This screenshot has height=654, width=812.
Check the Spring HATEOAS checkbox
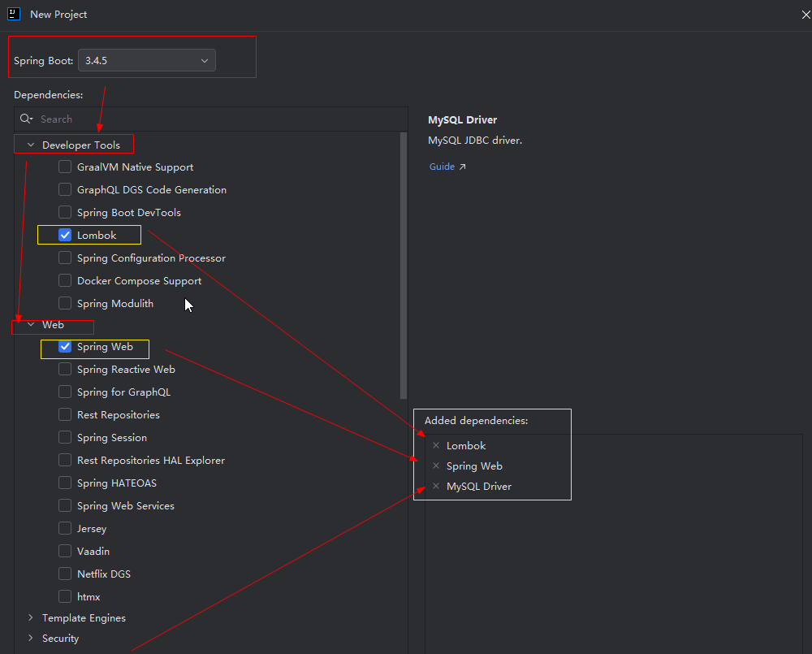tap(65, 483)
